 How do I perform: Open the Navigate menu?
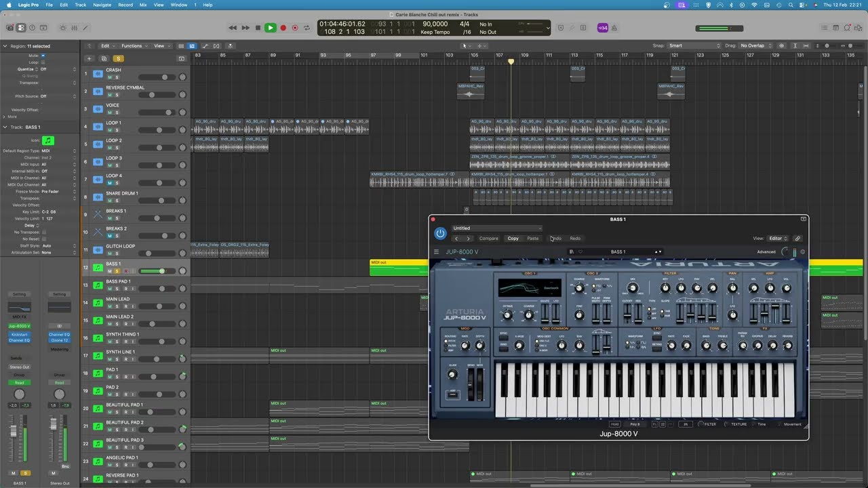tap(102, 5)
